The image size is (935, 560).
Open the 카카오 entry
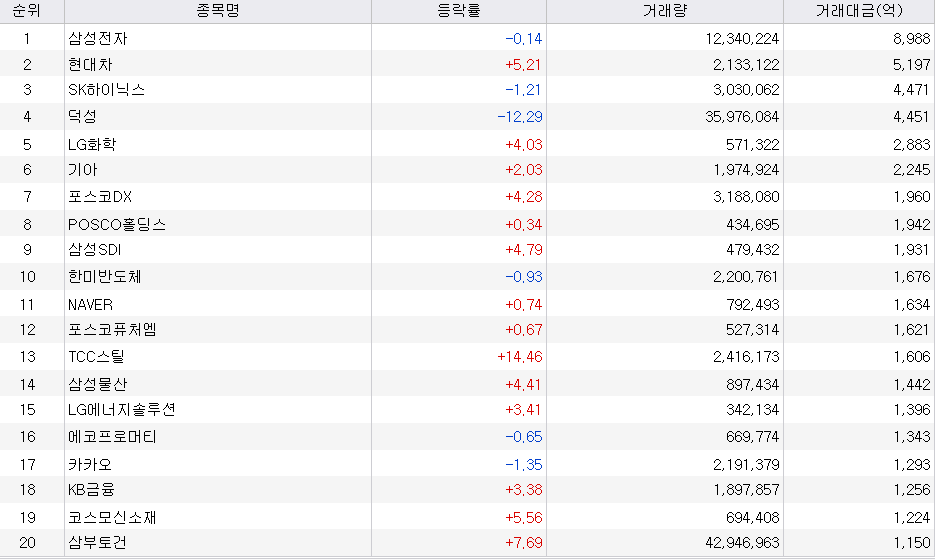[x=89, y=465]
